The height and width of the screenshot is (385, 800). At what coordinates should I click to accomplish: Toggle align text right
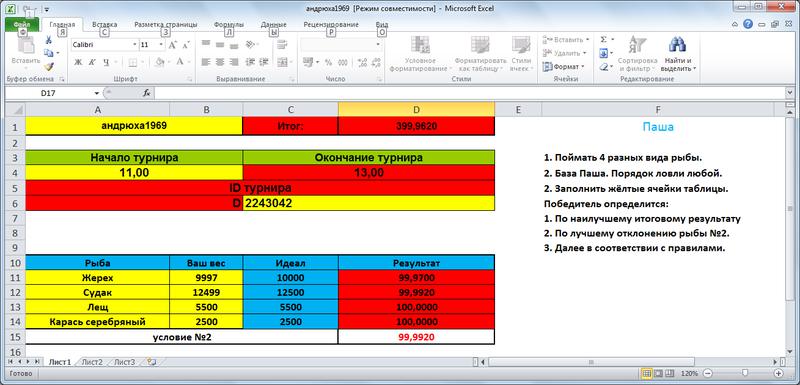234,62
